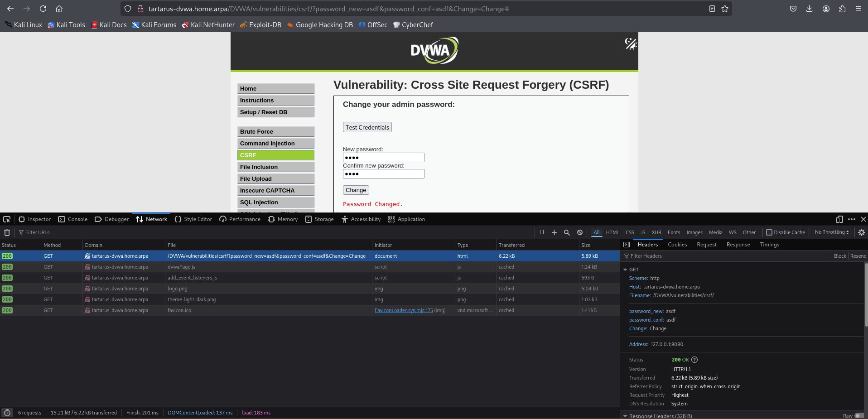Pause network recording

pos(542,232)
